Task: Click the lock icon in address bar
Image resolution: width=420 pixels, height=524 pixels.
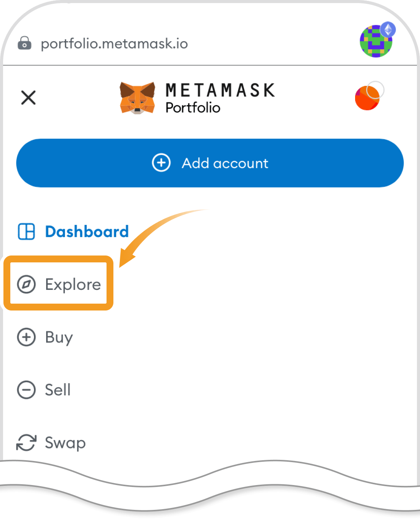Action: pos(24,43)
